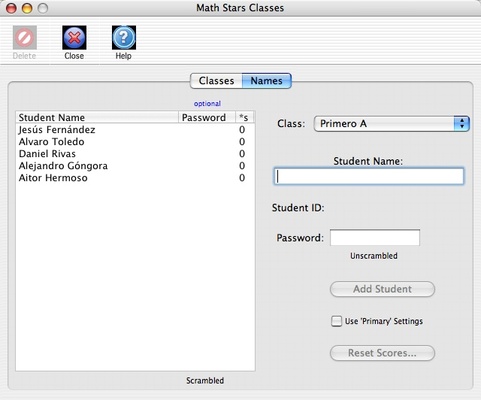The width and height of the screenshot is (481, 400).
Task: Click the Delete toolbar icon
Action: [x=25, y=37]
